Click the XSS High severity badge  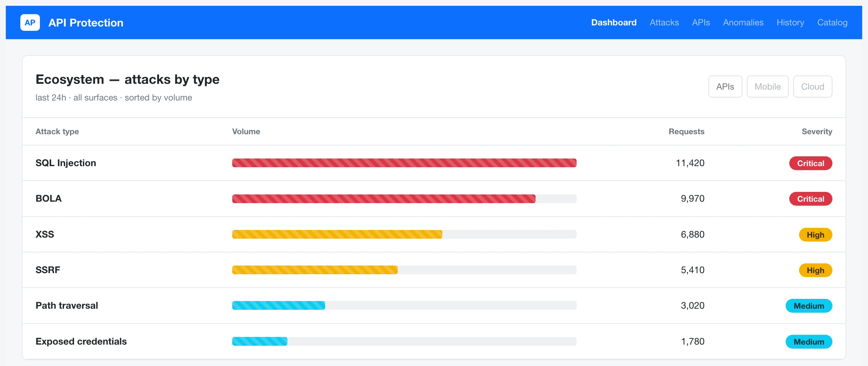coord(815,235)
